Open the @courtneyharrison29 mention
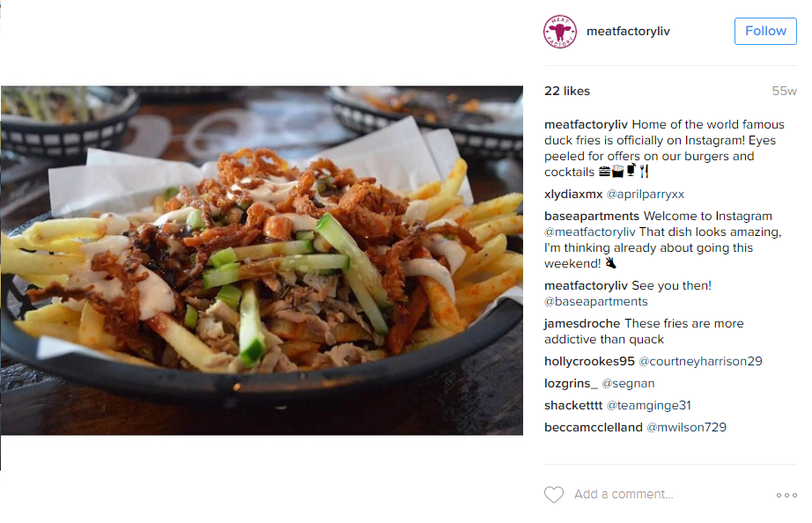The height and width of the screenshot is (523, 812). coord(700,362)
